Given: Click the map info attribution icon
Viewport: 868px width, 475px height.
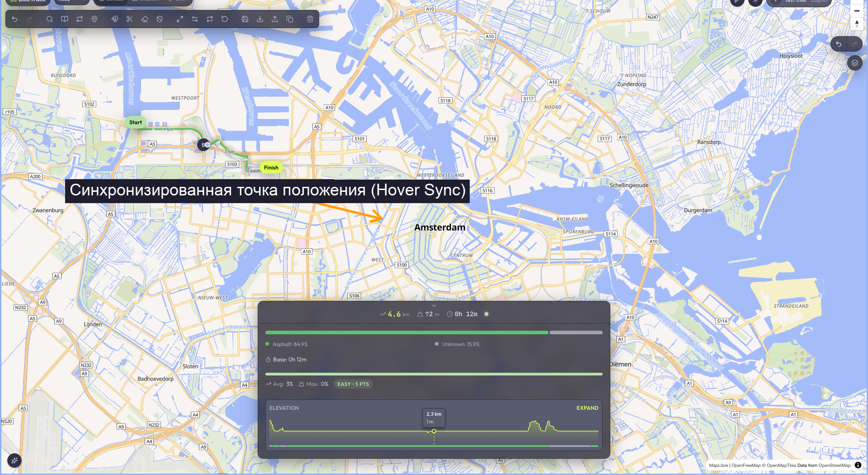Looking at the screenshot, I should (x=858, y=465).
